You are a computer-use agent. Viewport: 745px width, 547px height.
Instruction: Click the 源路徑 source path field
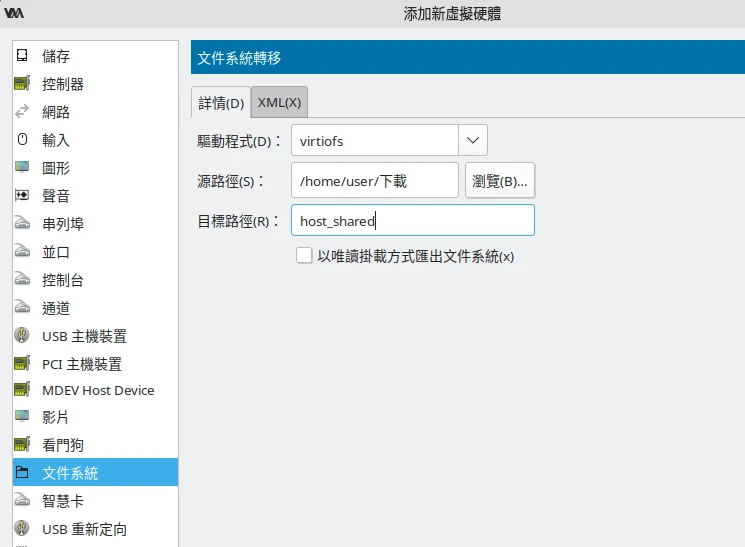[374, 181]
